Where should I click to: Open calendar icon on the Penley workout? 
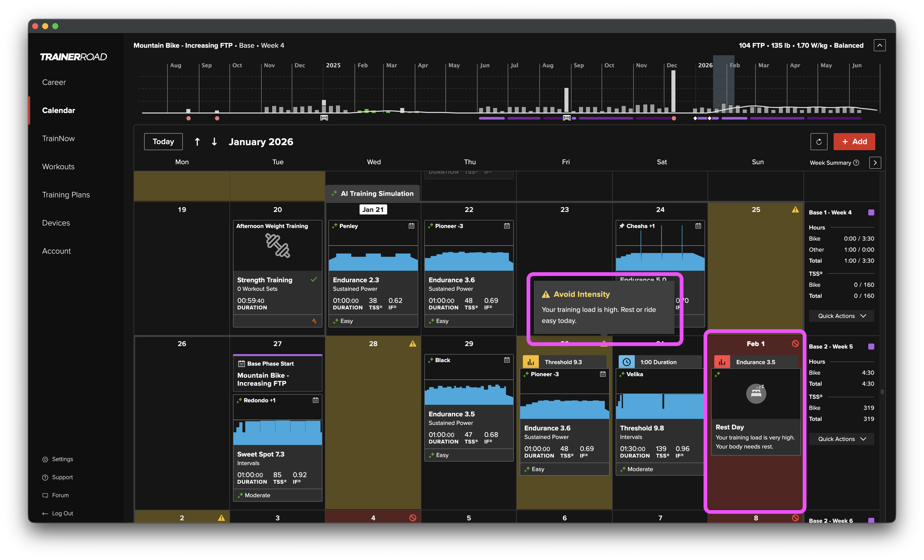pos(411,226)
